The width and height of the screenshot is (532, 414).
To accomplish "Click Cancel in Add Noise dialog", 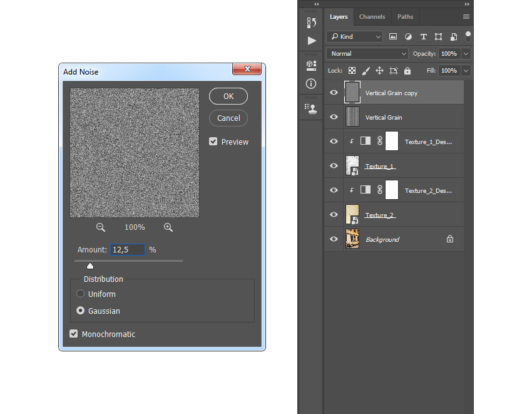I will pyautogui.click(x=228, y=118).
